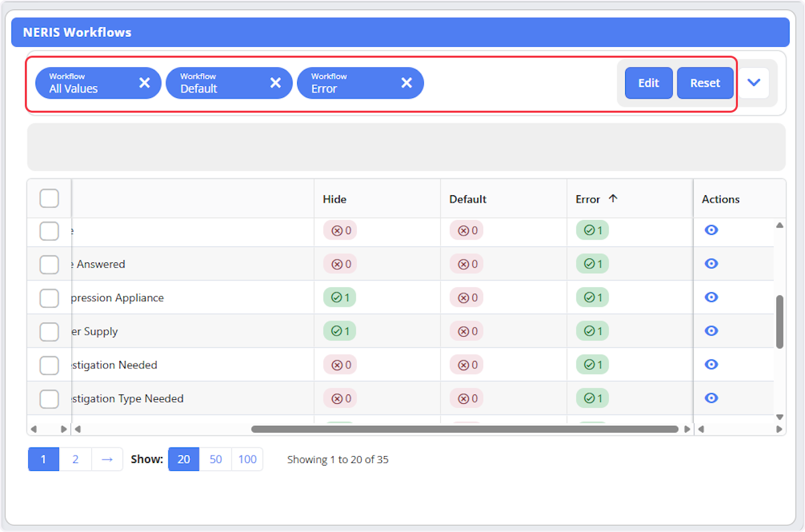Sort by the Hide column header

tap(377, 199)
